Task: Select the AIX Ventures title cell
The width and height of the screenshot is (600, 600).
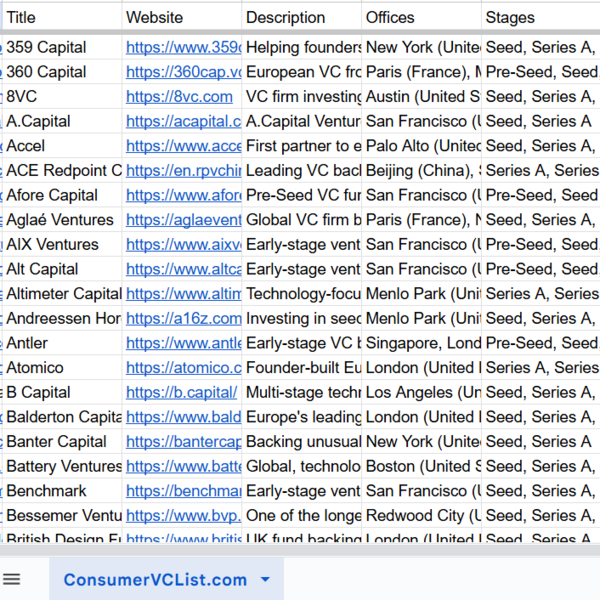Action: (x=62, y=245)
